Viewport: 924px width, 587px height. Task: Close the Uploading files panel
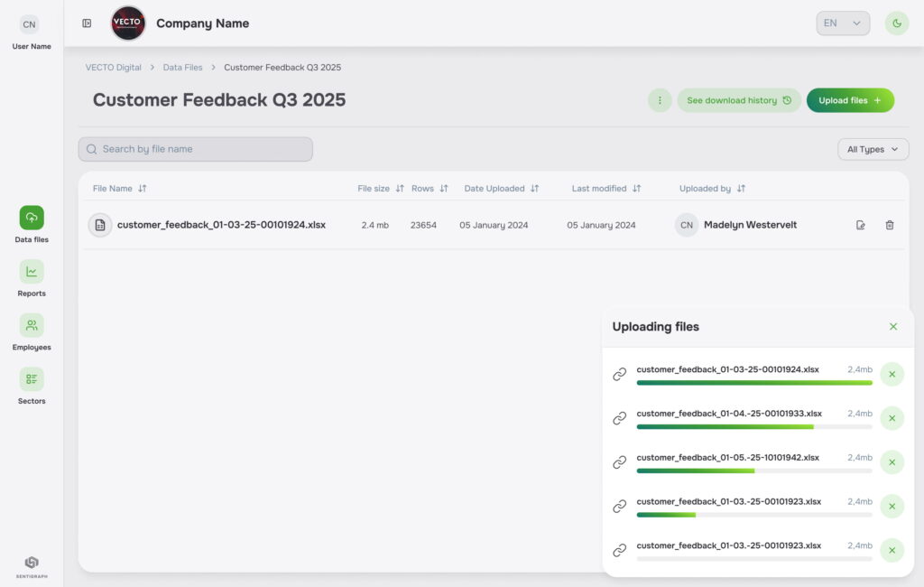click(893, 327)
